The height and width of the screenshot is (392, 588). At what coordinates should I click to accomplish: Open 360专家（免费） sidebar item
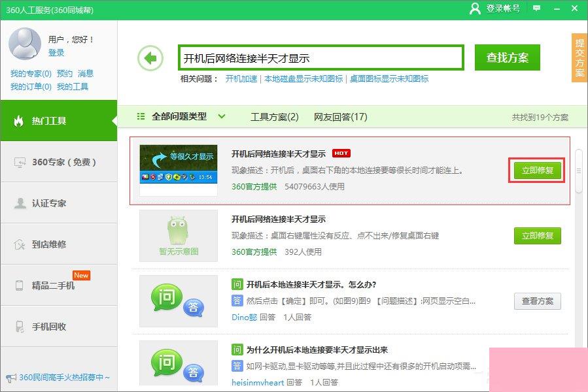pyautogui.click(x=59, y=162)
